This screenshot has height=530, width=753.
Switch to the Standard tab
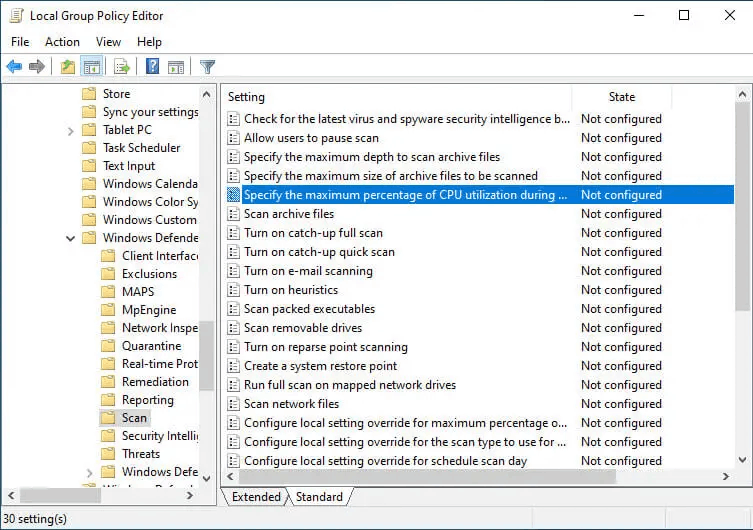[319, 497]
